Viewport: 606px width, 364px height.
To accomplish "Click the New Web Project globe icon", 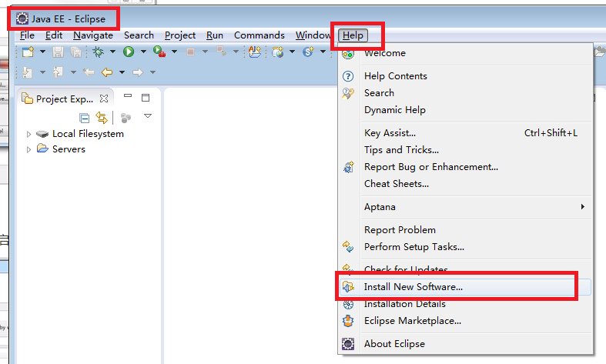I will coord(278,52).
